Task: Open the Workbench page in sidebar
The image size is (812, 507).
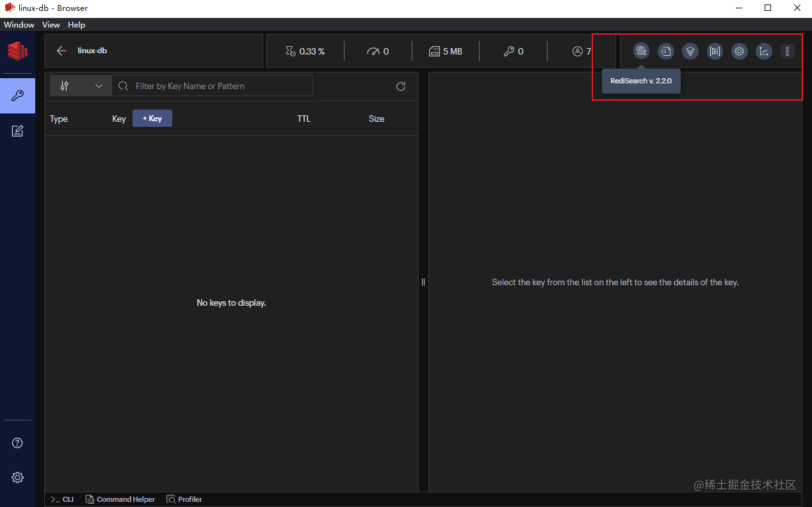Action: pyautogui.click(x=18, y=131)
